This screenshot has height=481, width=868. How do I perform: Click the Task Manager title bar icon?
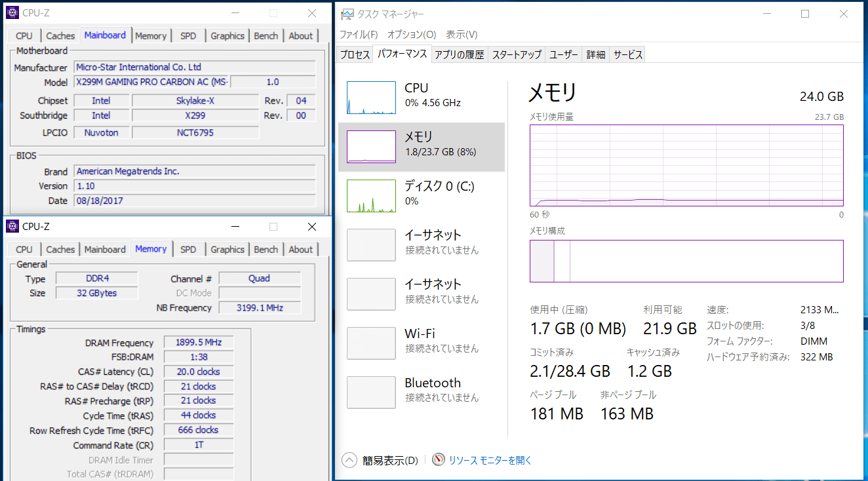coord(347,14)
